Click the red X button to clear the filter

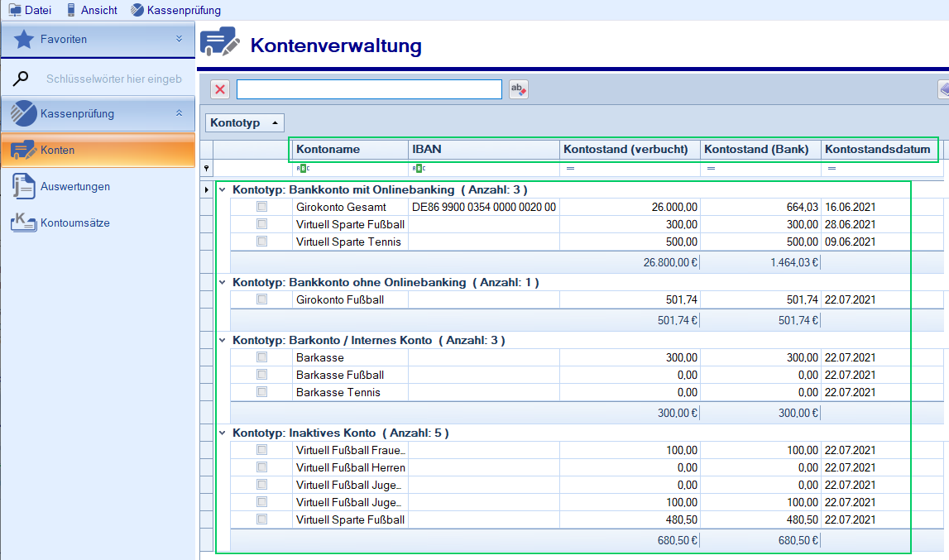point(219,89)
